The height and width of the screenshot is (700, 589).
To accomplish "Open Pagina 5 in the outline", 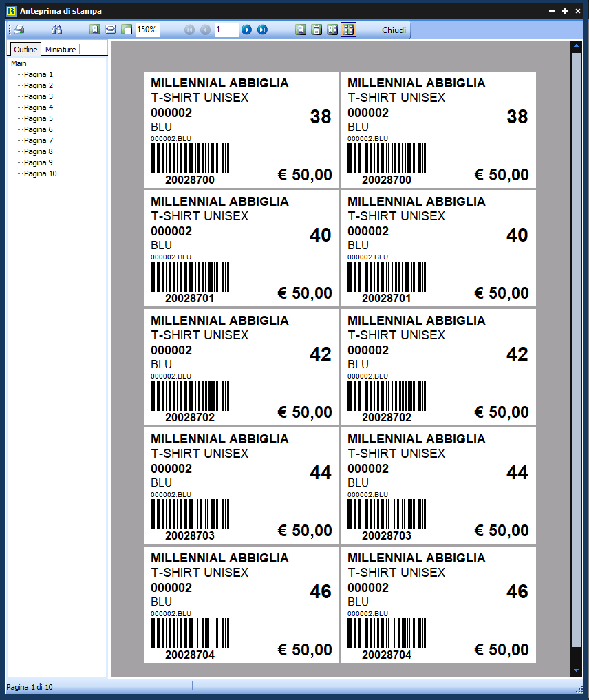I will click(x=39, y=118).
